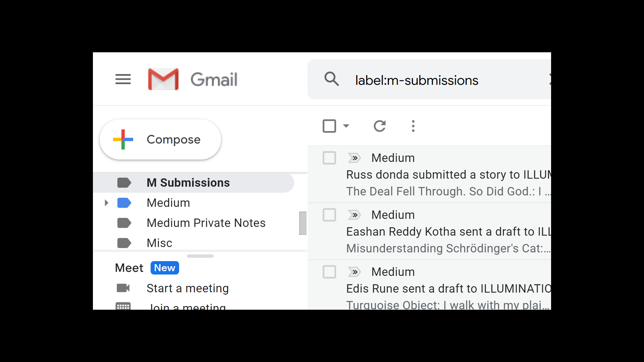This screenshot has width=644, height=362.
Task: Select the Misc label
Action: (x=159, y=243)
